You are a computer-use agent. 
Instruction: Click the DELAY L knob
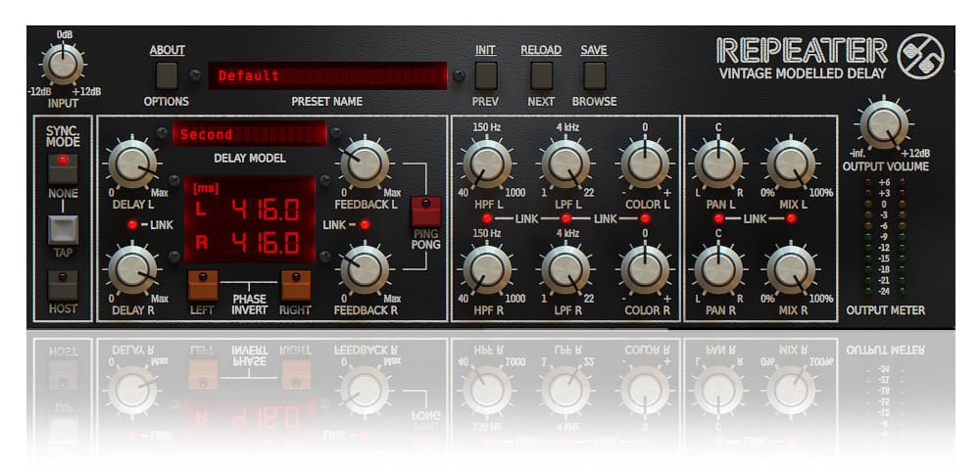132,165
